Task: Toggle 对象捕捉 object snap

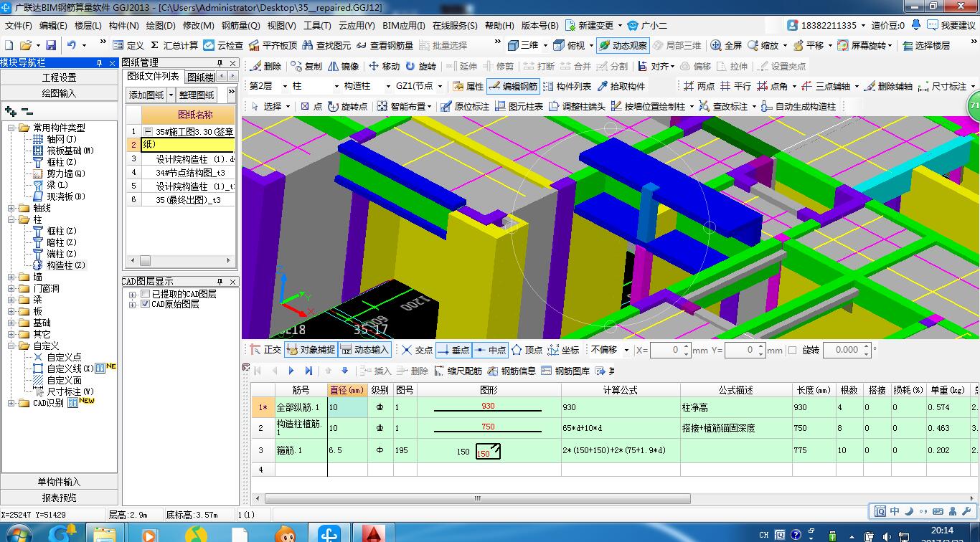Action: click(311, 350)
